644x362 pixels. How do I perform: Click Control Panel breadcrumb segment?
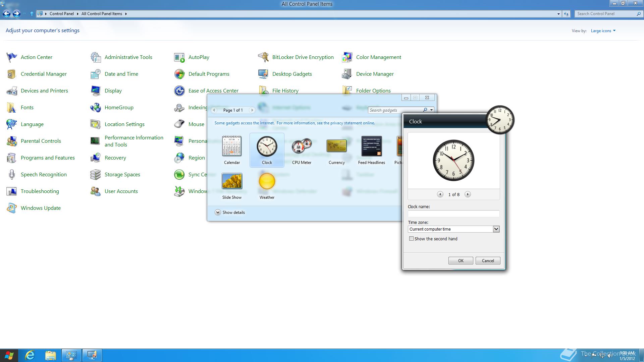62,14
